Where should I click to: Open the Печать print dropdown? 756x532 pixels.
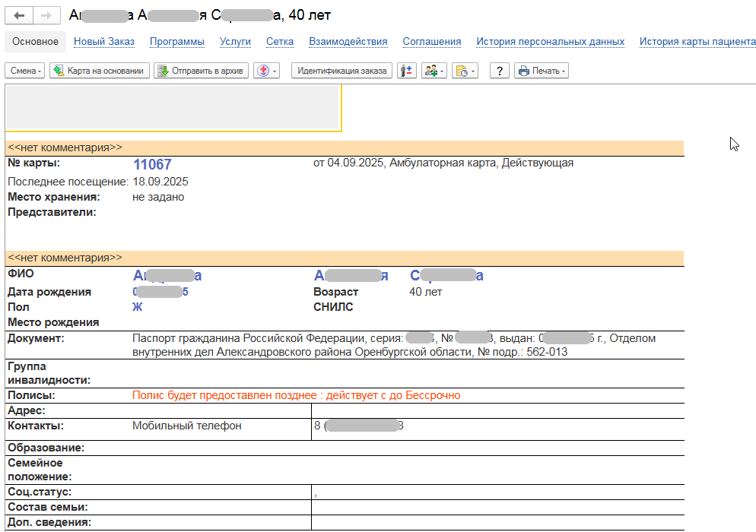point(541,71)
